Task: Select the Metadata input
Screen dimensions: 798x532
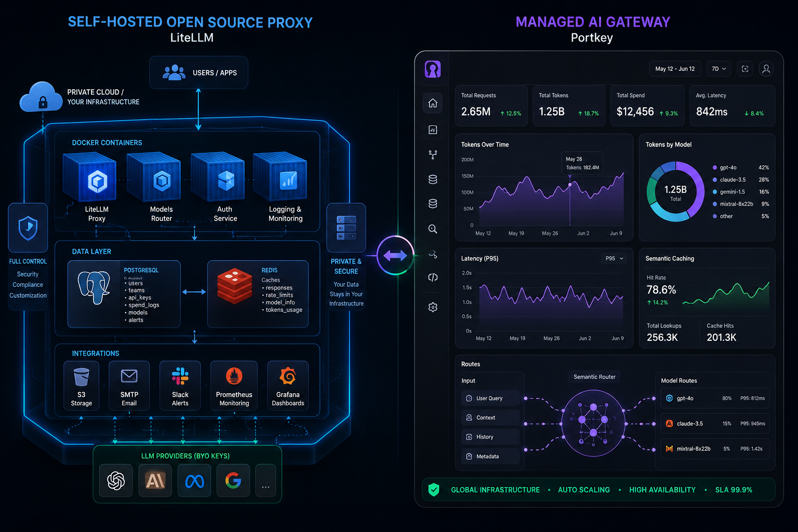Action: [490, 457]
